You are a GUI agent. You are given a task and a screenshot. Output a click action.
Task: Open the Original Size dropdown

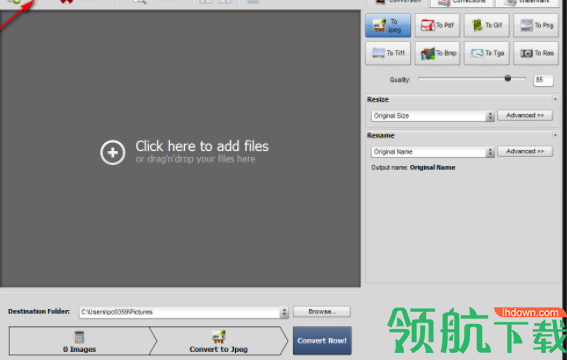pyautogui.click(x=432, y=116)
